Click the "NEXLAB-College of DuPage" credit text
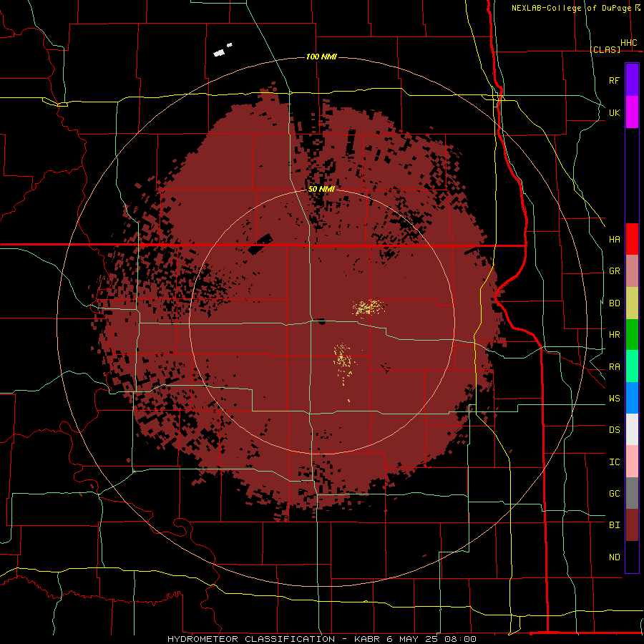The height and width of the screenshot is (644, 644). pyautogui.click(x=571, y=8)
